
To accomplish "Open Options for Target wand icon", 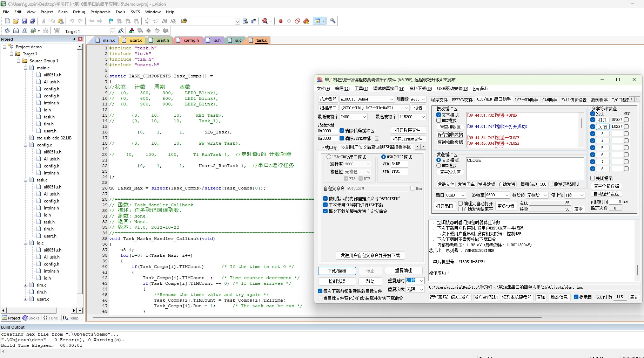I will pos(121,31).
